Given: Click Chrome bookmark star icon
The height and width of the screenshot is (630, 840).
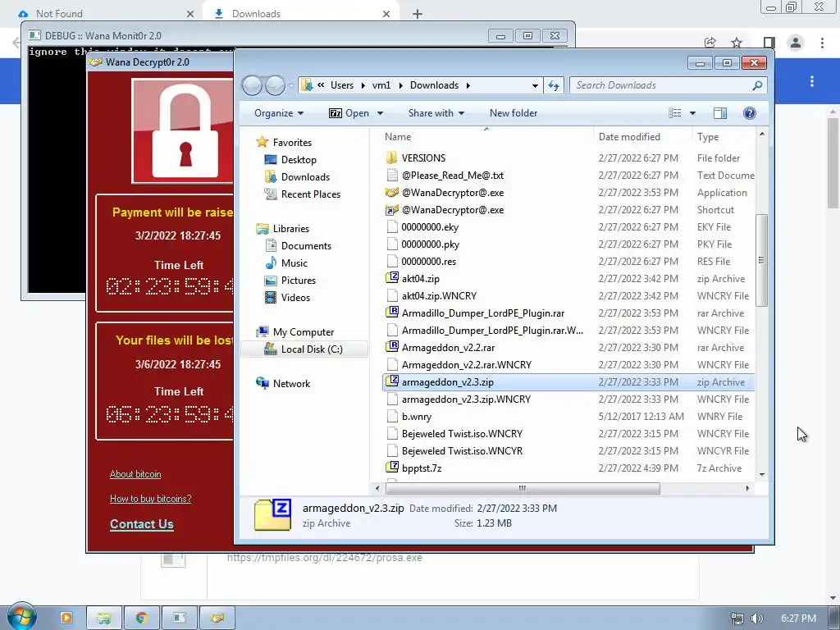Looking at the screenshot, I should tap(737, 43).
